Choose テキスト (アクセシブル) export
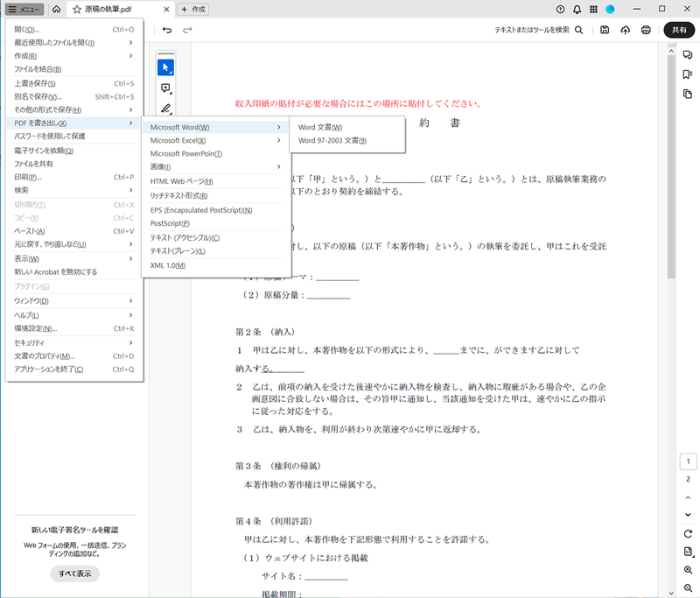 [216, 237]
